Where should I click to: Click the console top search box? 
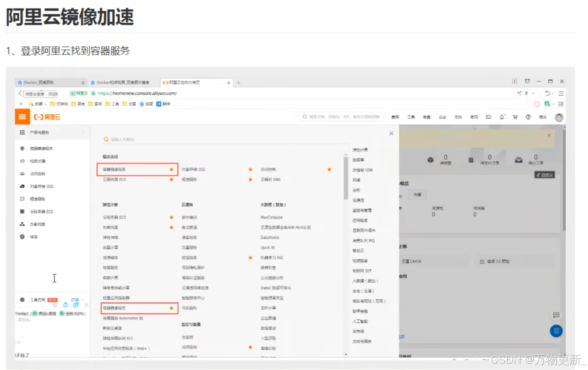(342, 117)
